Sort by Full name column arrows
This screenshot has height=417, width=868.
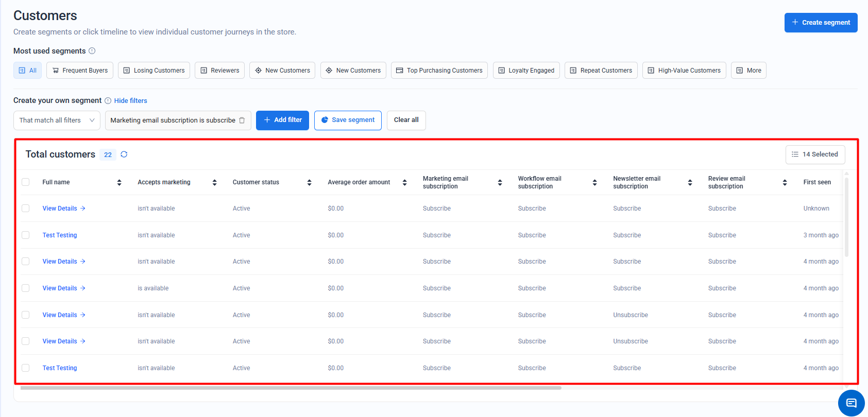click(120, 182)
